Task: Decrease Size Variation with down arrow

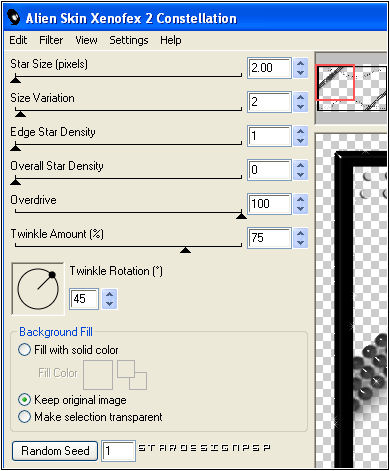Action: pos(300,107)
